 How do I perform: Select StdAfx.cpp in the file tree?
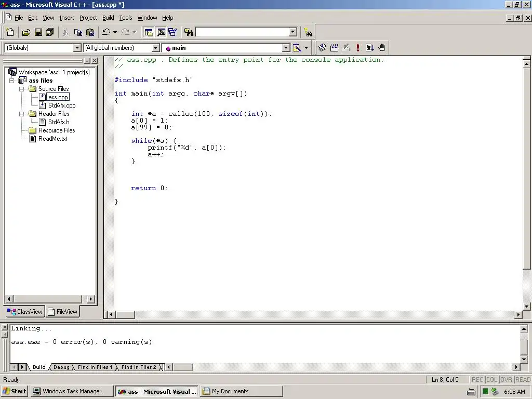tap(62, 105)
